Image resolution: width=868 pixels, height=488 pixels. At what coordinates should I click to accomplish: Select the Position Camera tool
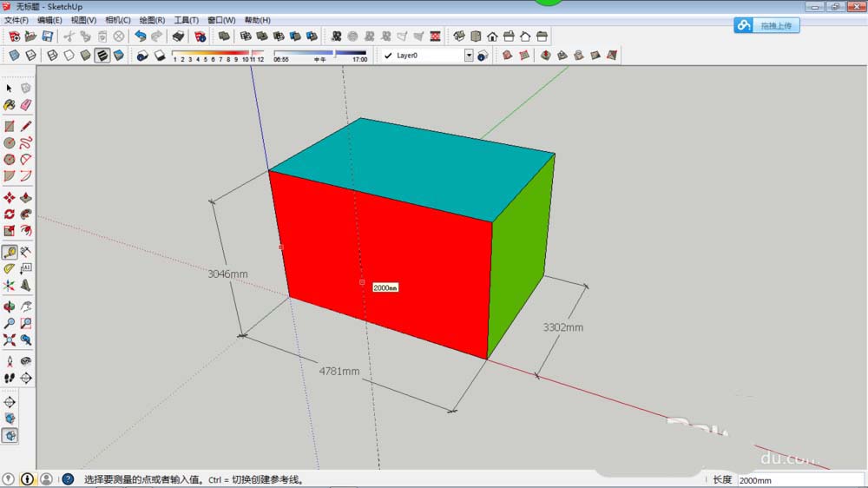pos(9,361)
